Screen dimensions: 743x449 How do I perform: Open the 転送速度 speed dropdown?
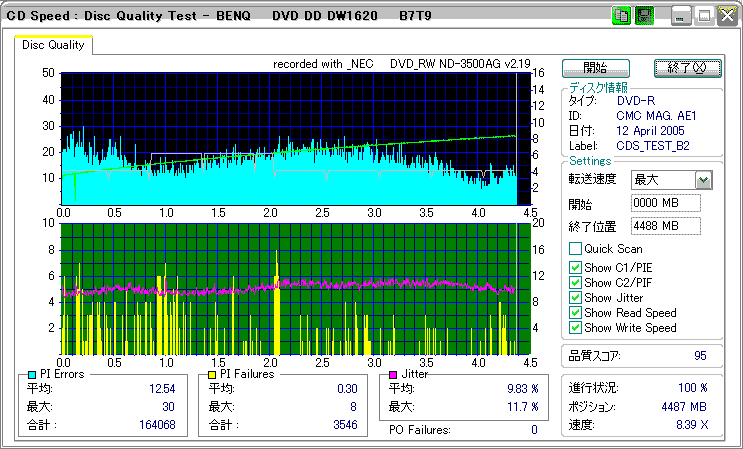pyautogui.click(x=703, y=180)
